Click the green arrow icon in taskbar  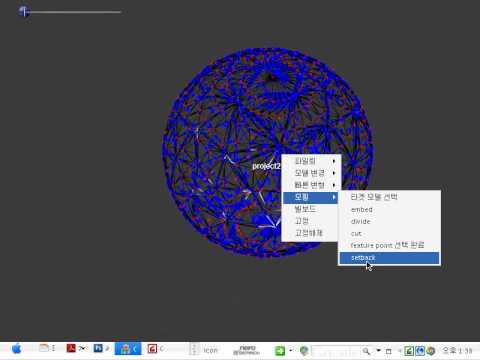pos(280,351)
